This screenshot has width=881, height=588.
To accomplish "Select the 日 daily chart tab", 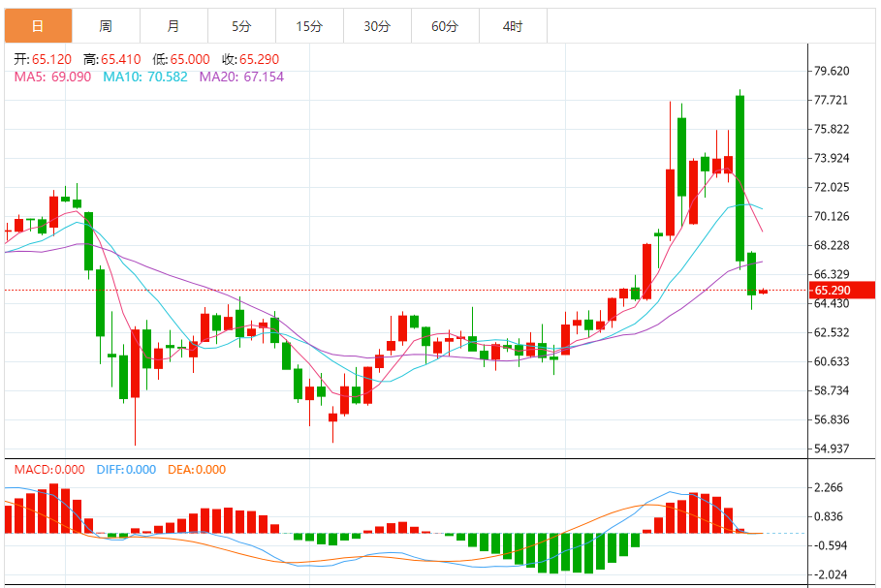I will coord(38,26).
